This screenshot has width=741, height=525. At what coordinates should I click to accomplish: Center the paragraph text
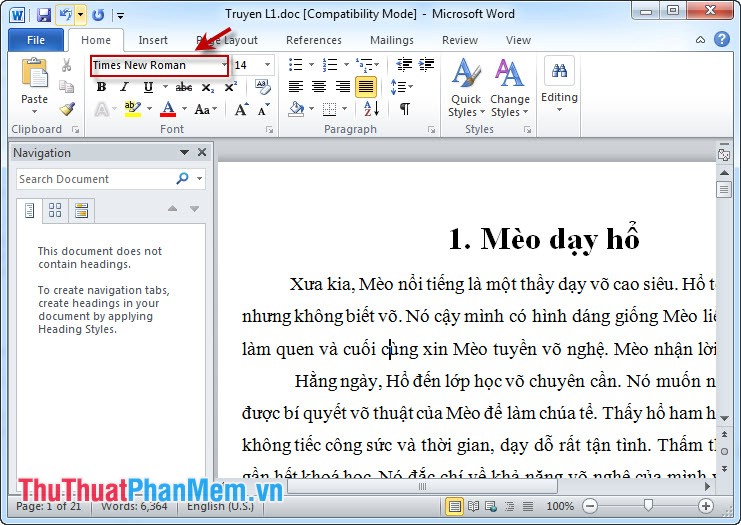[x=319, y=86]
